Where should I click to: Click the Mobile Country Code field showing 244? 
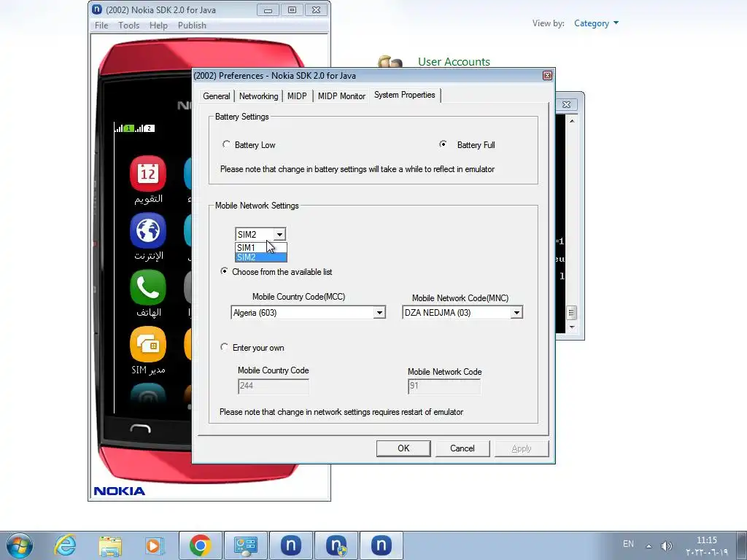pos(274,386)
